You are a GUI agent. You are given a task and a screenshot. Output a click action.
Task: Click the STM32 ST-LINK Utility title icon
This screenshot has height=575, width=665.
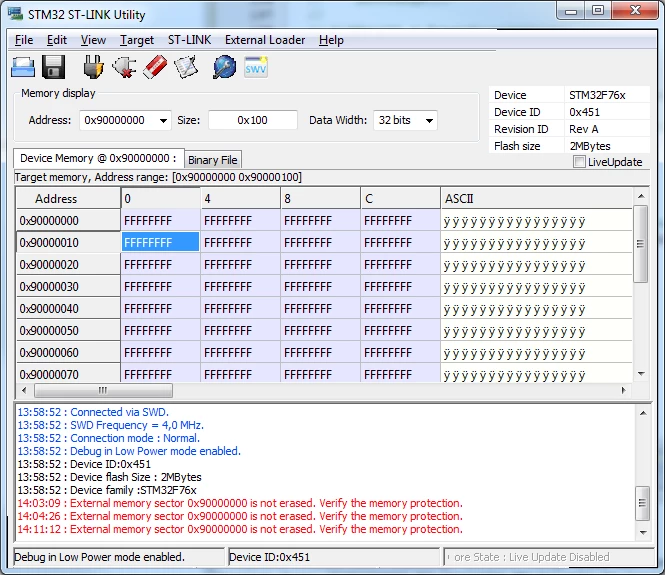click(x=15, y=14)
